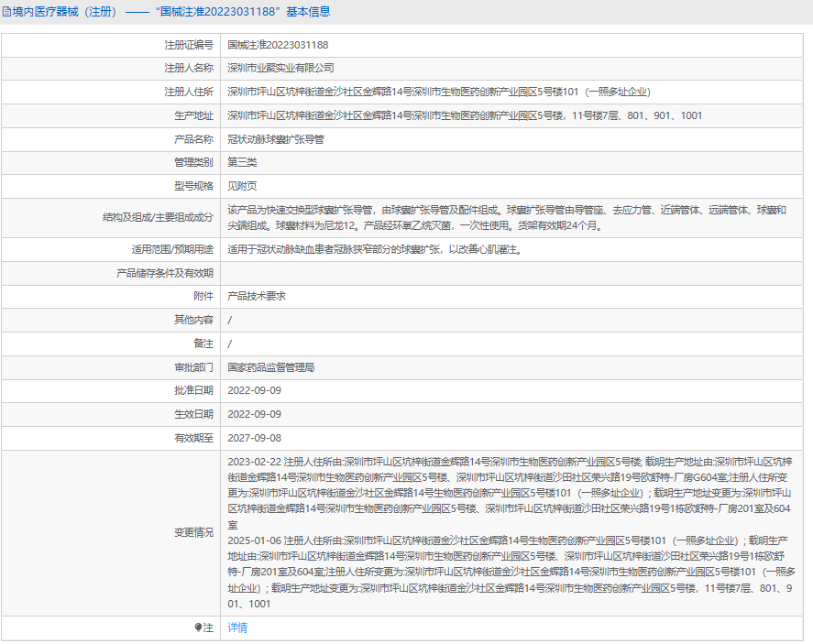Click expiry date 2027-09-08
Screen dimensions: 813x644
coord(254,438)
